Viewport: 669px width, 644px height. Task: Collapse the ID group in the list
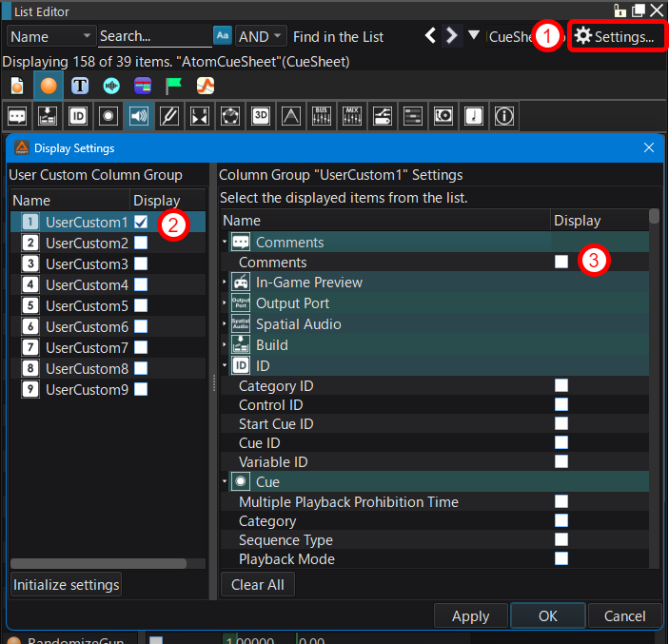[x=225, y=365]
